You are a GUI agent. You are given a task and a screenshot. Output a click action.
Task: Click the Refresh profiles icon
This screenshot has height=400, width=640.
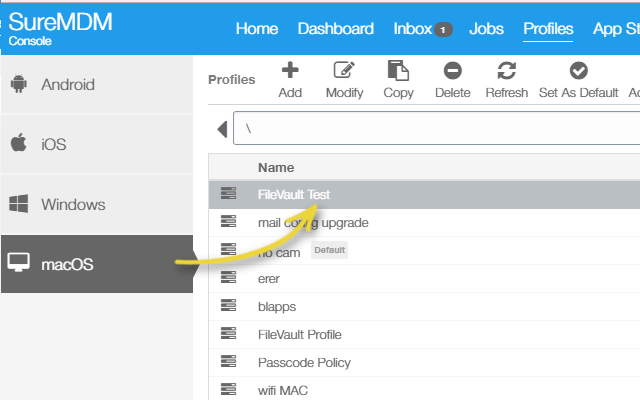(x=506, y=71)
